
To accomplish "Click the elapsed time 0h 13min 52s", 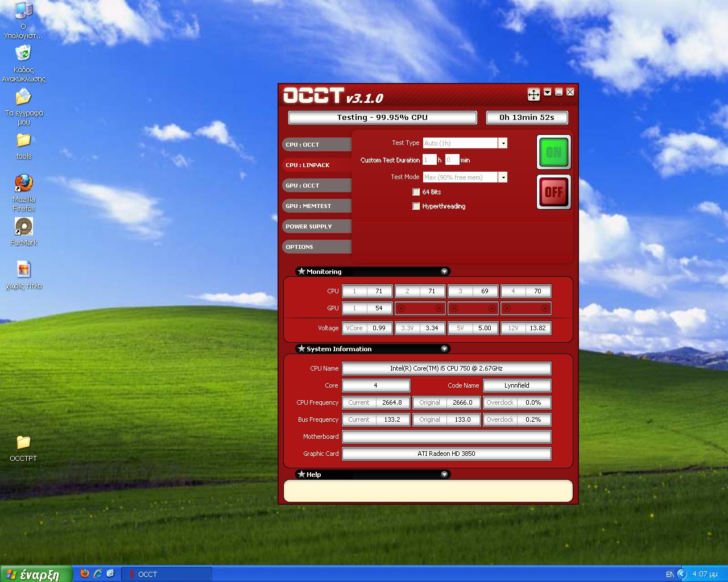I will pyautogui.click(x=527, y=118).
